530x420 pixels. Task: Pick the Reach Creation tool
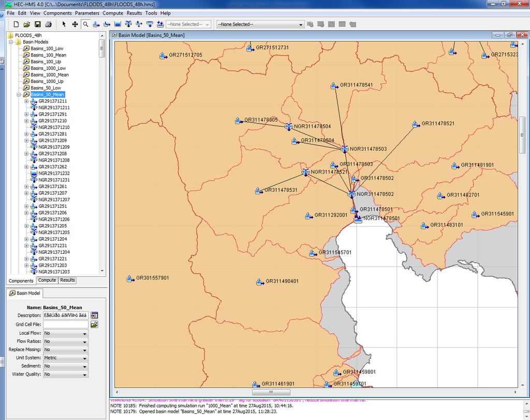pos(107,24)
